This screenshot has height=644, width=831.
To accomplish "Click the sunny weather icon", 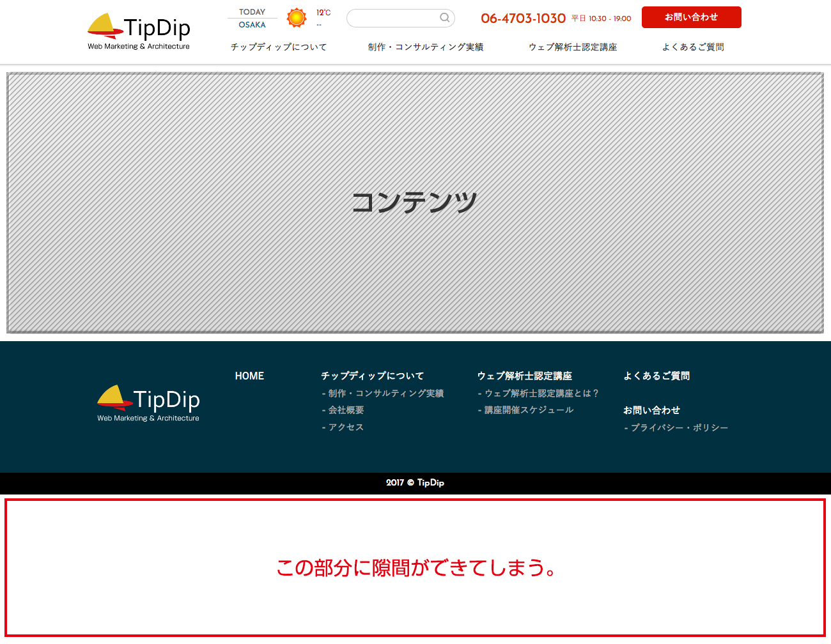I will [x=297, y=18].
